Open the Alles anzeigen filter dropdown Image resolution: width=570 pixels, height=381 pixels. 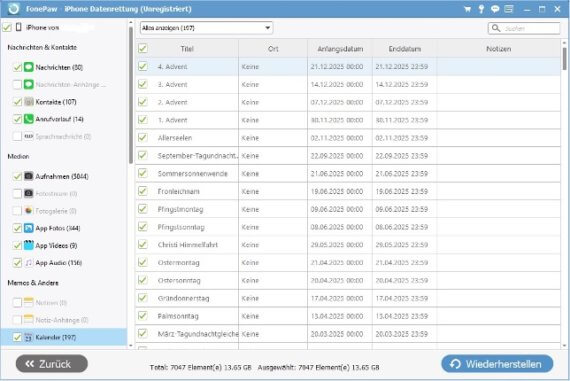tap(206, 28)
